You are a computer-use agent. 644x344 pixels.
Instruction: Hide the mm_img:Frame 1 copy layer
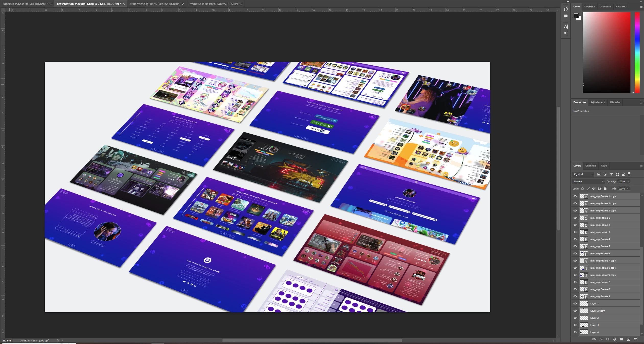tap(575, 196)
